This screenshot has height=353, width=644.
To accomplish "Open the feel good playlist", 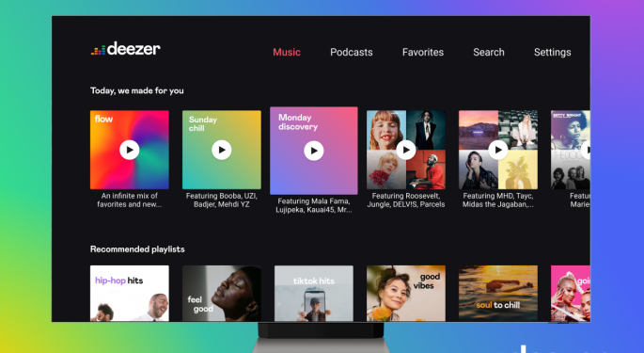I will pyautogui.click(x=221, y=294).
